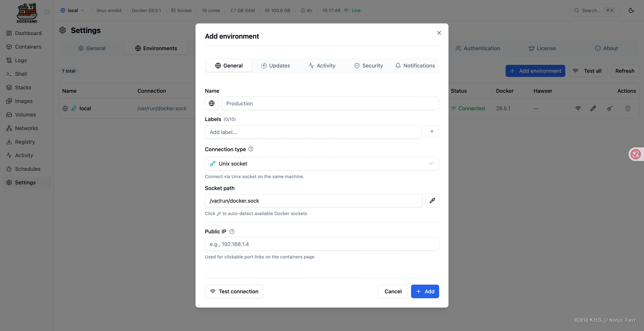Expand the local environment selector
Screen dimensions: 644x331
[72, 11]
